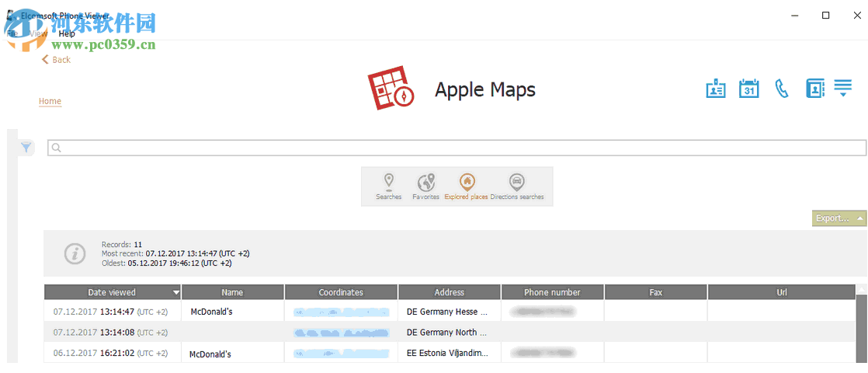This screenshot has height=373, width=868.
Task: Sort by Fax column header
Action: 655,292
